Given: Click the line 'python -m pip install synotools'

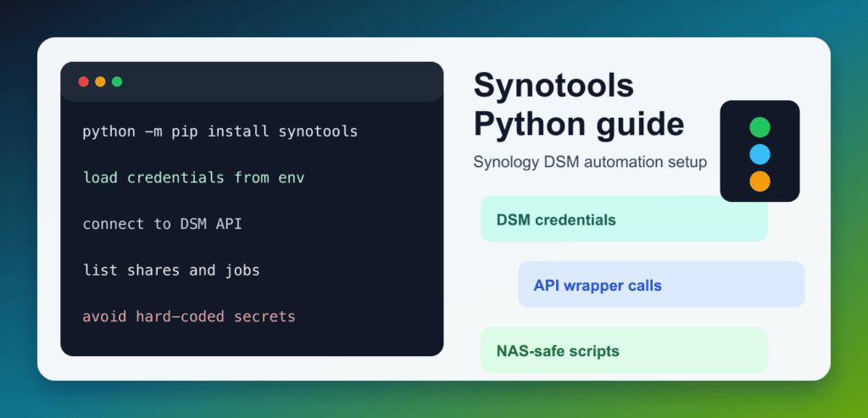Looking at the screenshot, I should pos(220,131).
